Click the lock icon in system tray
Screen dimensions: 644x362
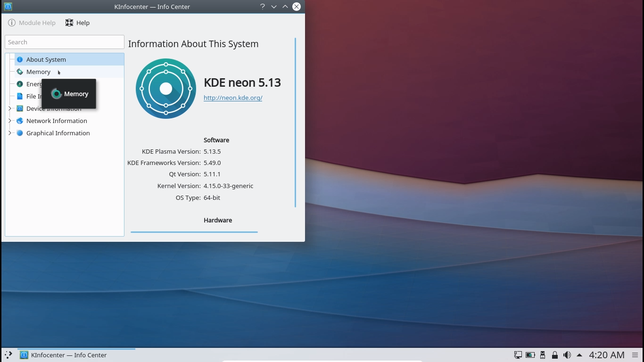coord(554,355)
